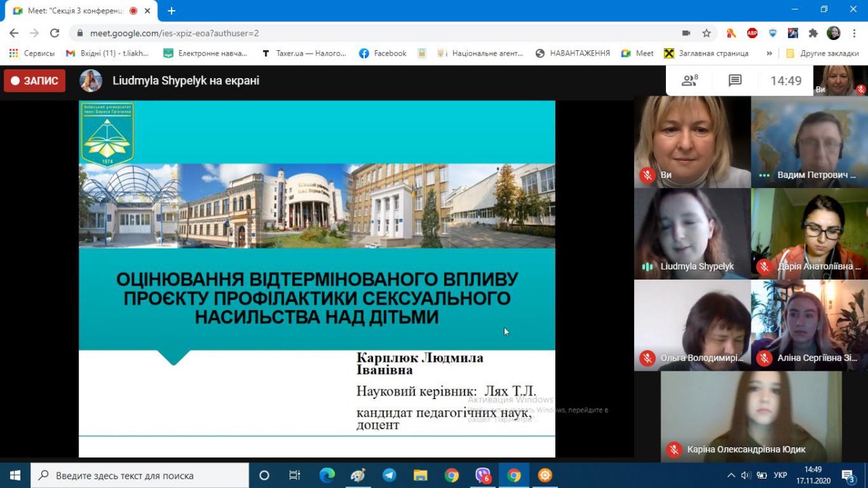The height and width of the screenshot is (488, 868).
Task: Open the Другие закладки bookmarks folder
Action: (x=823, y=53)
